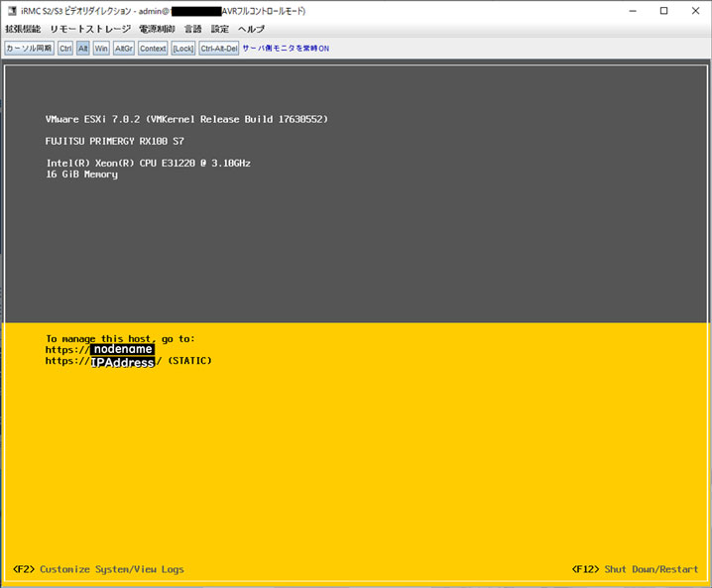Click the 16 GiB Memory text

(81, 175)
